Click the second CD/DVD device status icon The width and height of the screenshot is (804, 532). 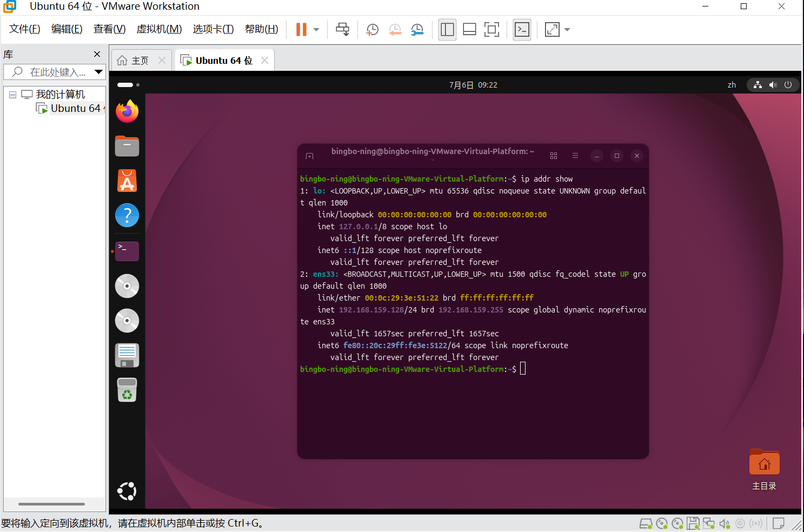[677, 523]
